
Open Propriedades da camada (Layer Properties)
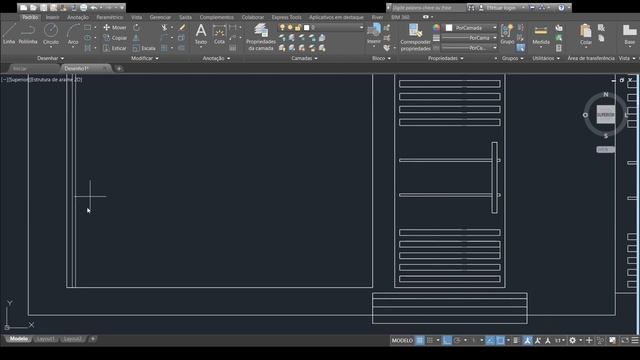coord(261,37)
